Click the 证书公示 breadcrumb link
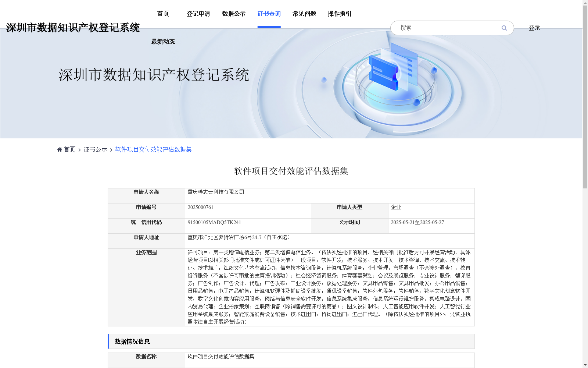The image size is (588, 368). point(95,149)
